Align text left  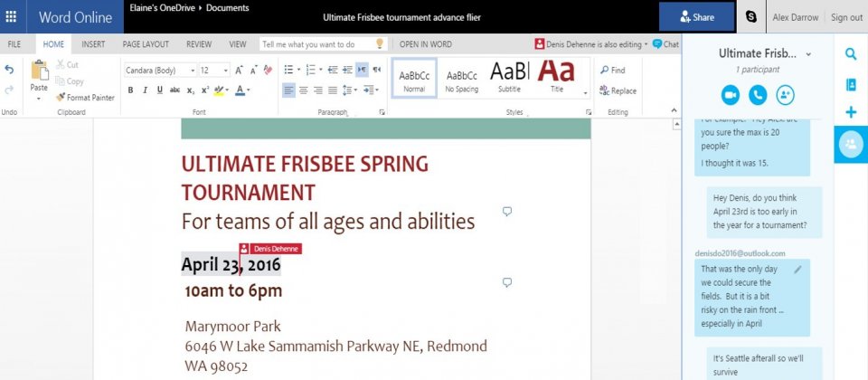tap(288, 90)
